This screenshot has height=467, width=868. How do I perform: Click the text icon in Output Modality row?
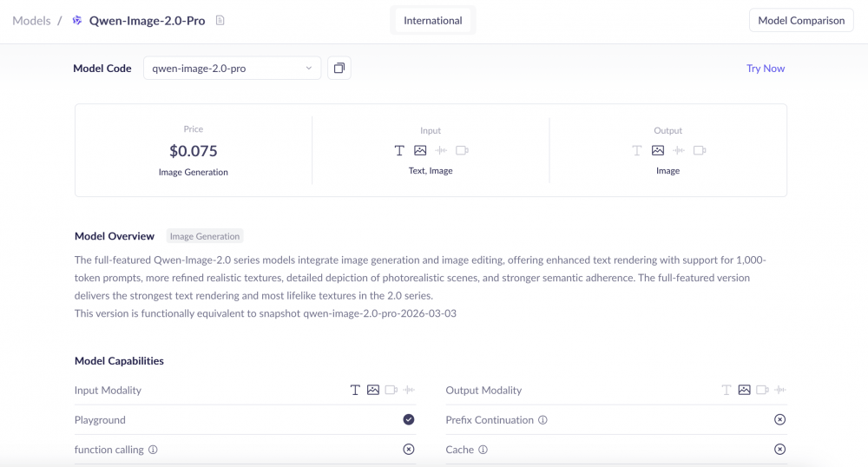pyautogui.click(x=727, y=390)
